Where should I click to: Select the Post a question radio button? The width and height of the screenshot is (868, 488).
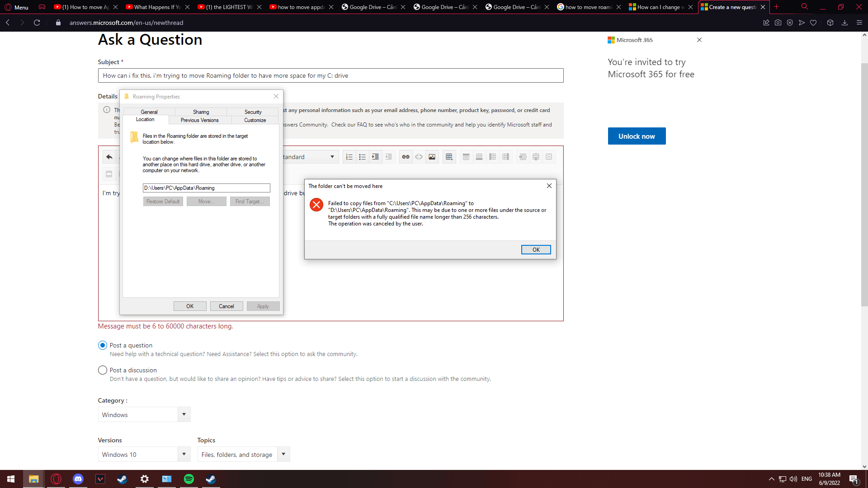(103, 345)
